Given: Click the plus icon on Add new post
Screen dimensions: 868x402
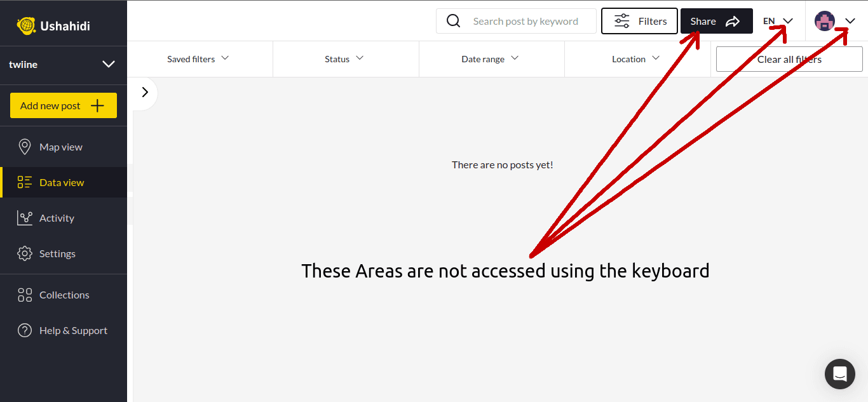Looking at the screenshot, I should [97, 106].
